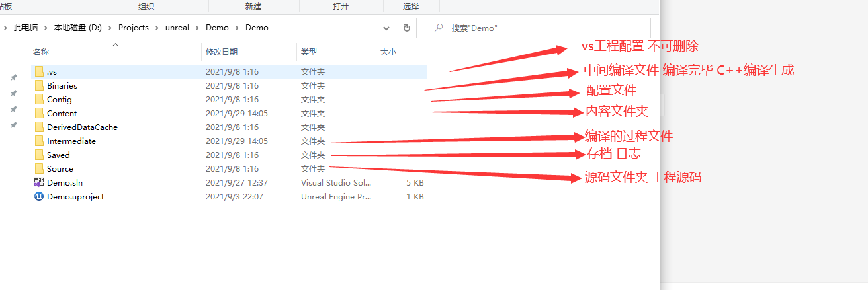Click the Content folder icon
Screen dimensions: 868x290
click(x=39, y=113)
